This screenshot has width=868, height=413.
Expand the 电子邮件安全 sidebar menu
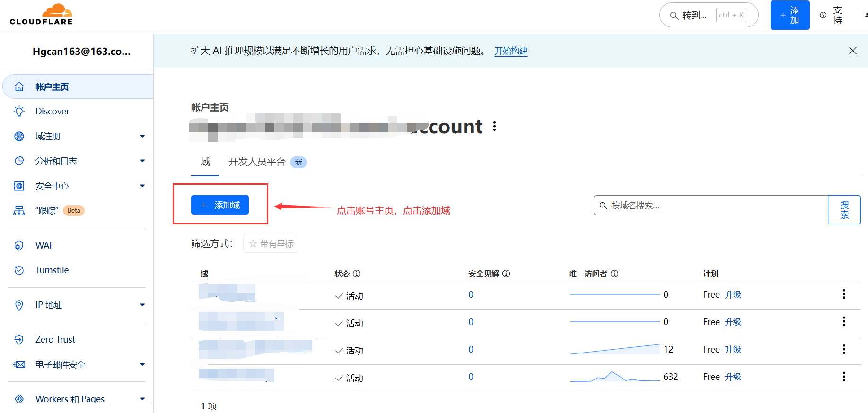[142, 365]
